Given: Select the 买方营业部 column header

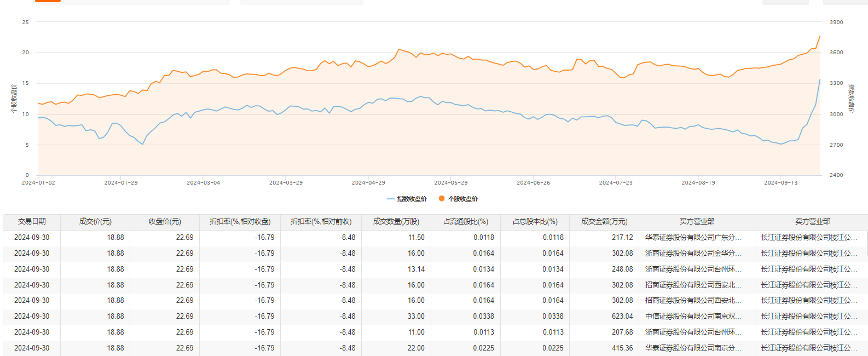Looking at the screenshot, I should 697,221.
